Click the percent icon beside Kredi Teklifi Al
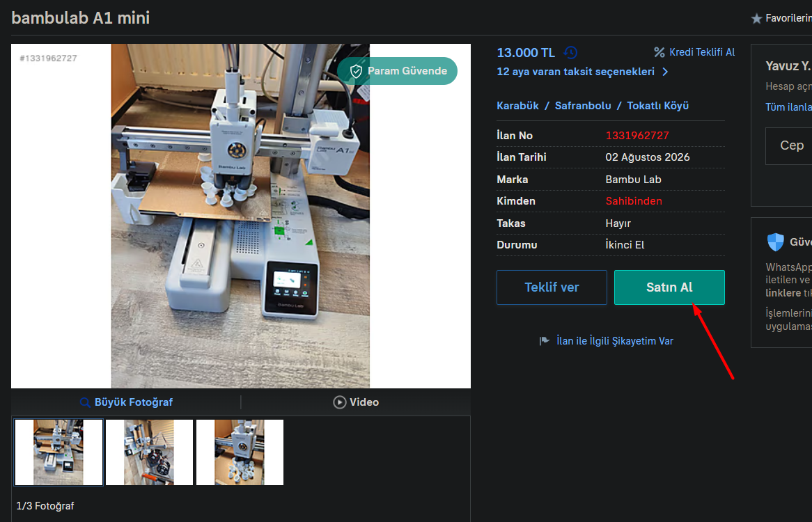 (659, 52)
